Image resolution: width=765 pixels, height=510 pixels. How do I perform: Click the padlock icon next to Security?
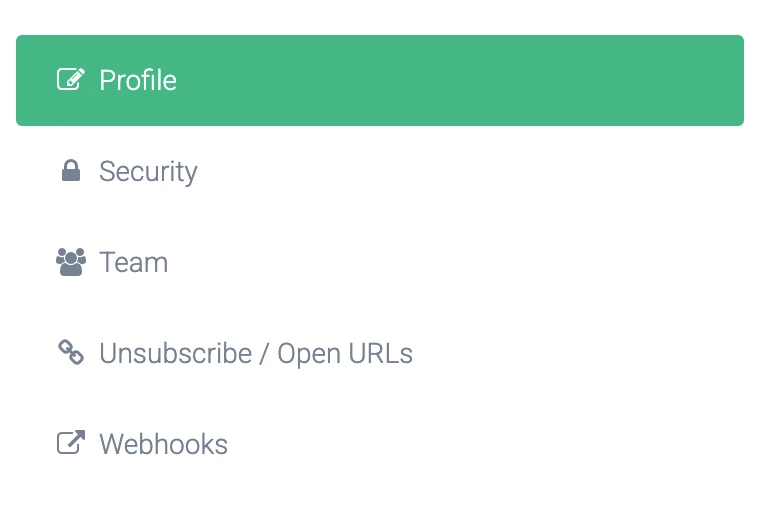[70, 171]
